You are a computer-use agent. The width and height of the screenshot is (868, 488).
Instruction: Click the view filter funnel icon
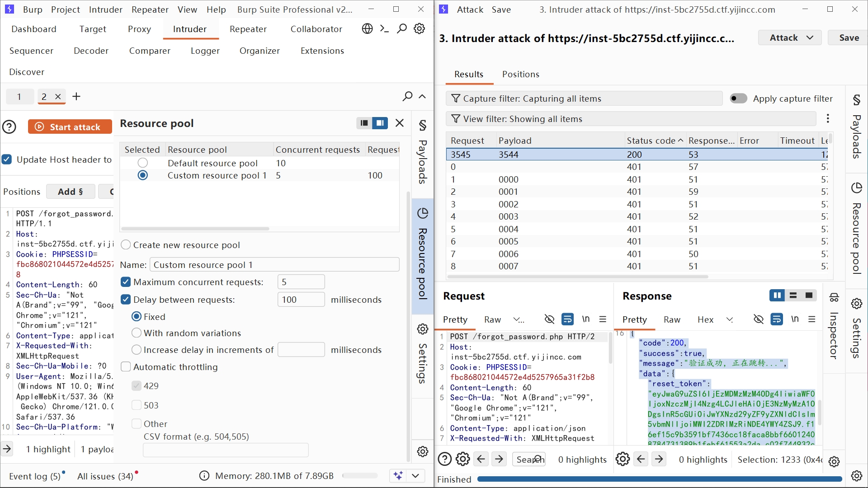[x=456, y=119]
